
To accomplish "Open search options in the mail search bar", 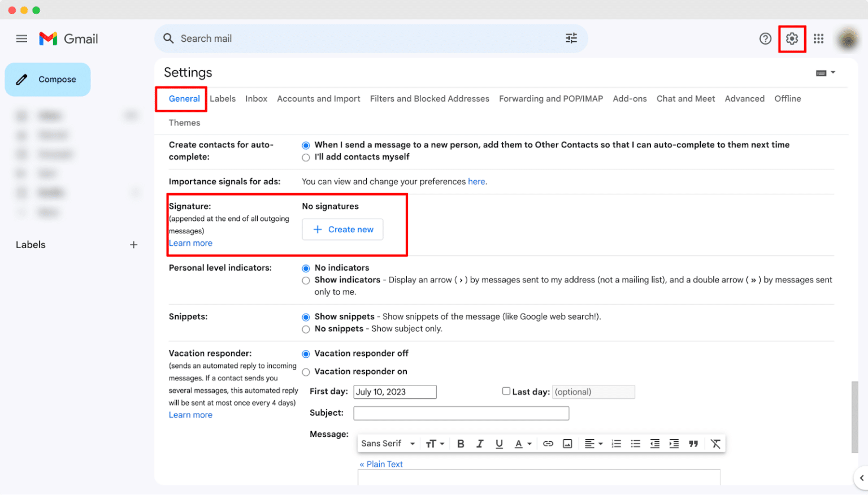I will click(571, 38).
